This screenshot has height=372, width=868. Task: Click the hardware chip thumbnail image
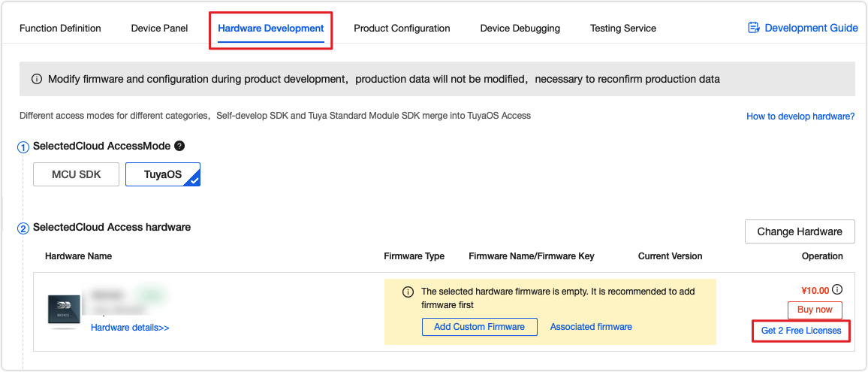[x=65, y=312]
